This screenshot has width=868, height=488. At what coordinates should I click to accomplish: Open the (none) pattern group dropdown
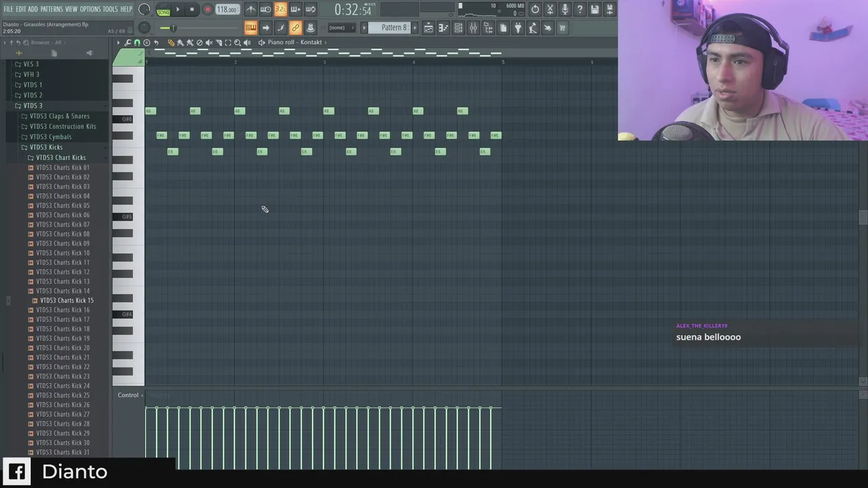click(x=340, y=28)
